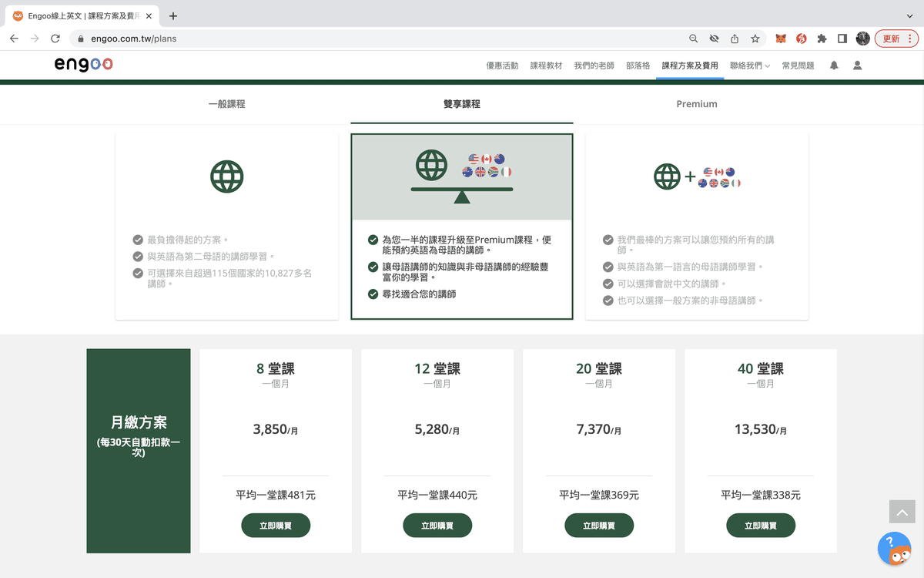Click 立即購買 for the 40 堂課 plan
Viewport: 924px width, 578px height.
[761, 526]
